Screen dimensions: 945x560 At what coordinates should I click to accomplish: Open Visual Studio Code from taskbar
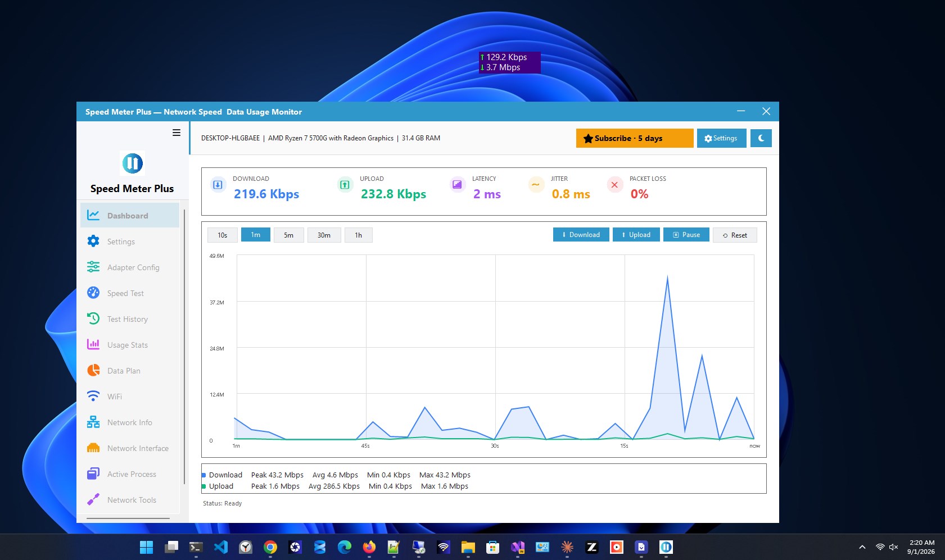coord(221,547)
